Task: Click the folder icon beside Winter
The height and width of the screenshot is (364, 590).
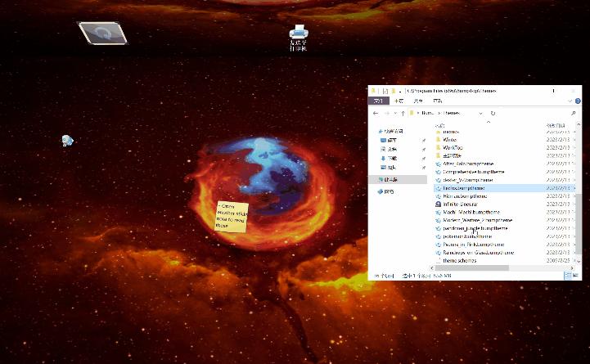Action: coord(438,140)
